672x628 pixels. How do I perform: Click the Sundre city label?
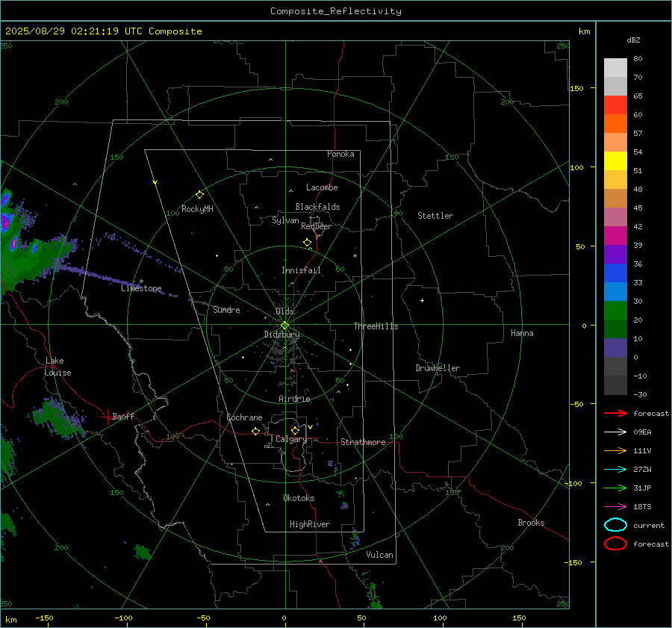[x=226, y=310]
